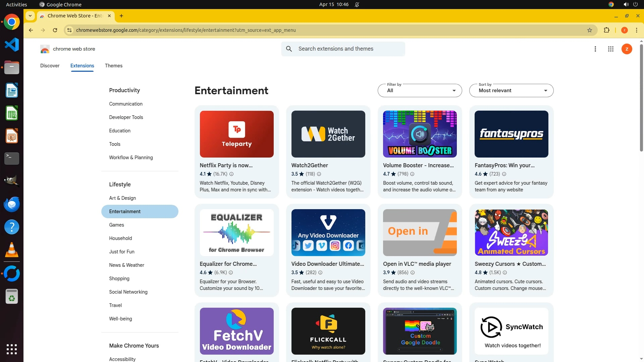The width and height of the screenshot is (644, 362).
Task: View site information icon in address bar
Action: coord(69,30)
